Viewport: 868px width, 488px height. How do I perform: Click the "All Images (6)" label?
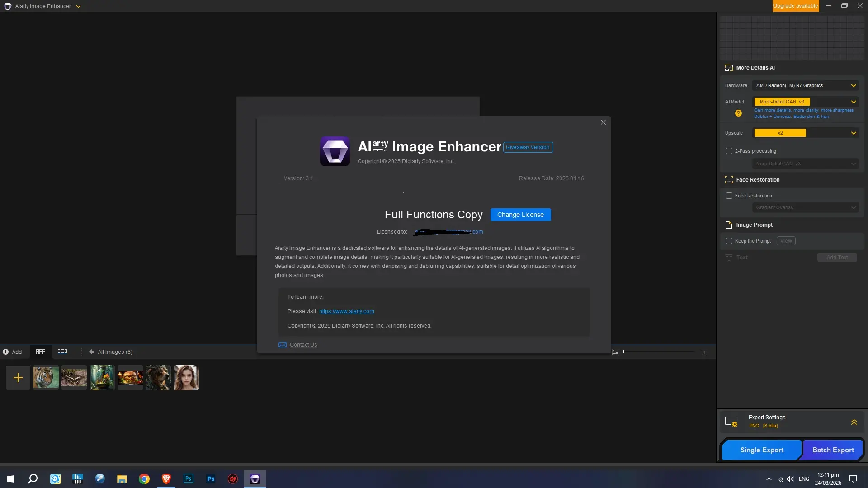coord(115,352)
